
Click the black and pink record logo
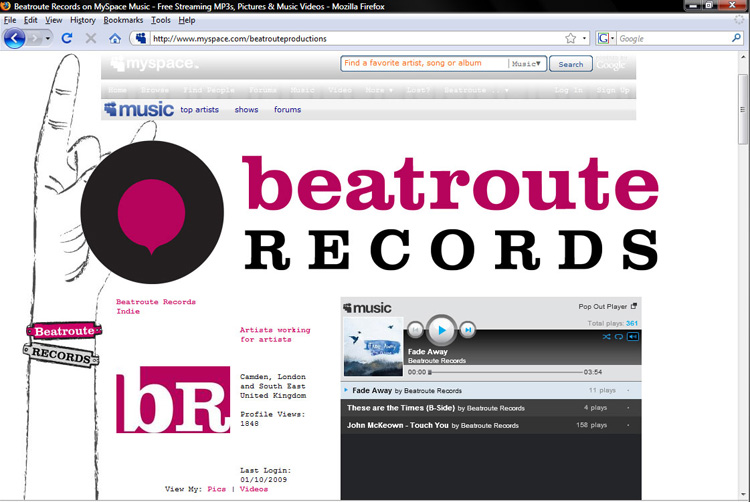(152, 212)
